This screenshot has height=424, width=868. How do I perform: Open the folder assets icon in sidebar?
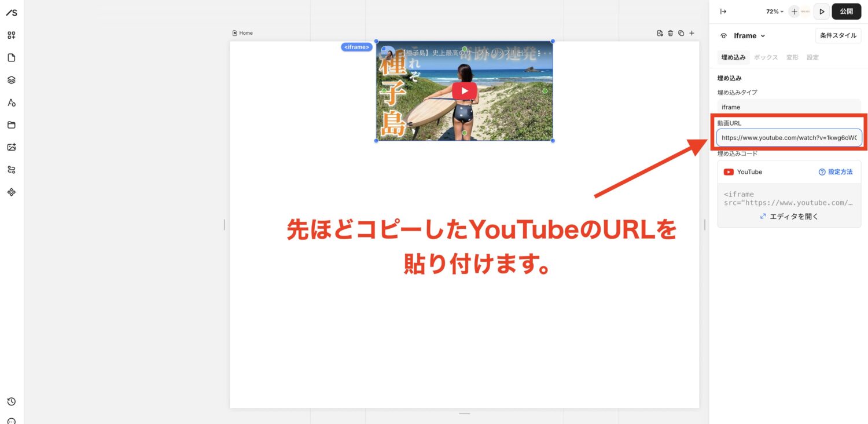[x=11, y=125]
